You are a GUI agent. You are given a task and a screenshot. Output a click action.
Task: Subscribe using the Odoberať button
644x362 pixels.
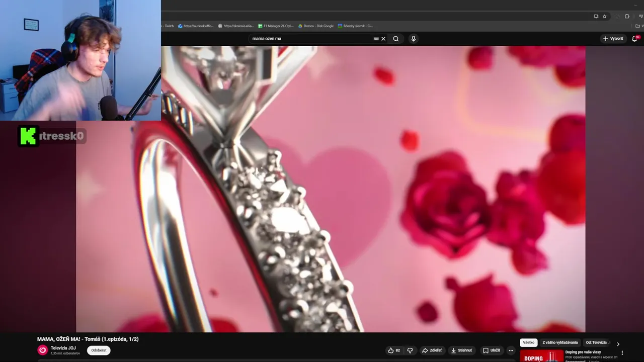[x=99, y=350]
